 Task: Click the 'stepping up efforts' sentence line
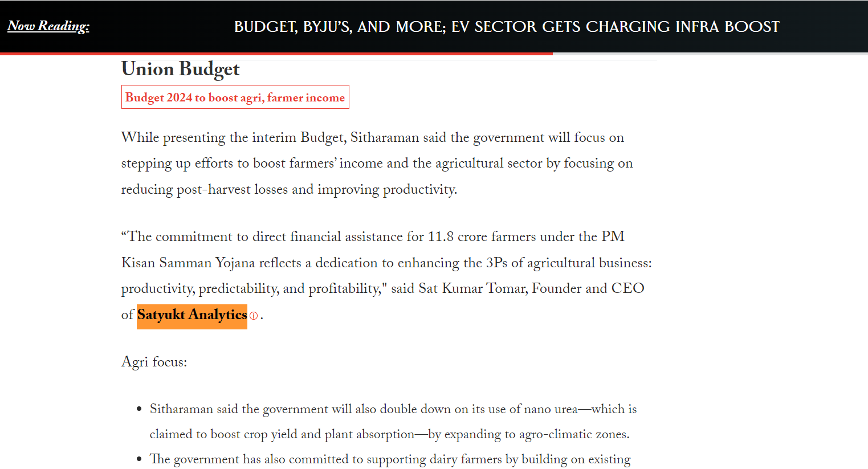coord(377,164)
